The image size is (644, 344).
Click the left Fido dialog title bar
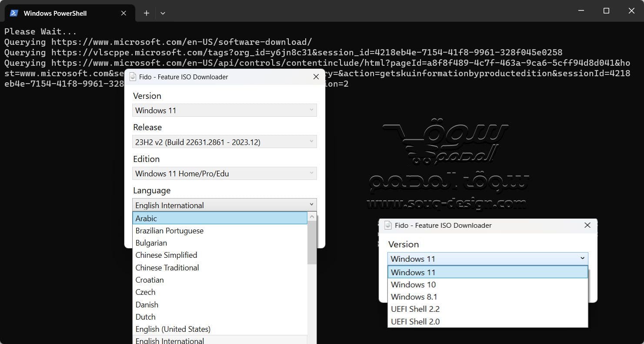(x=224, y=77)
